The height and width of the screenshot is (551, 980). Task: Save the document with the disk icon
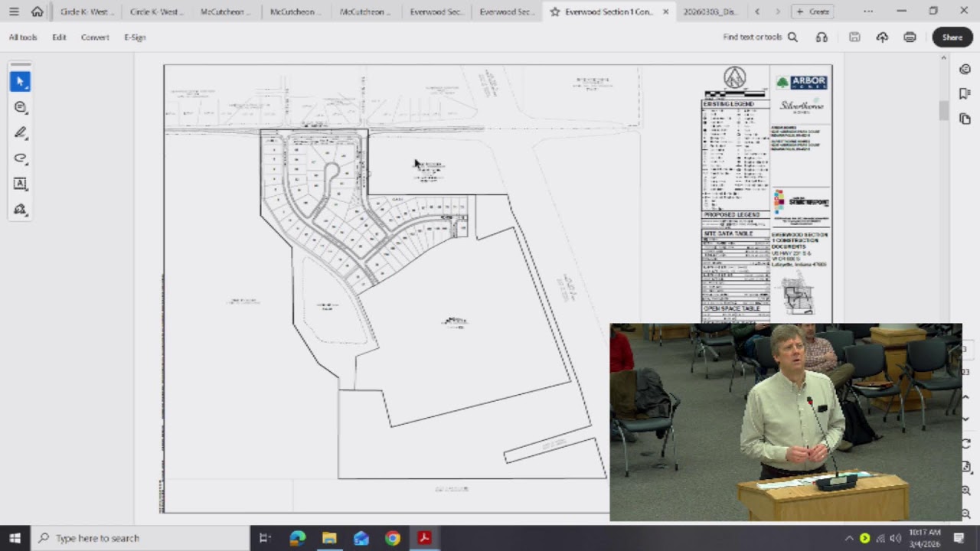pyautogui.click(x=854, y=37)
